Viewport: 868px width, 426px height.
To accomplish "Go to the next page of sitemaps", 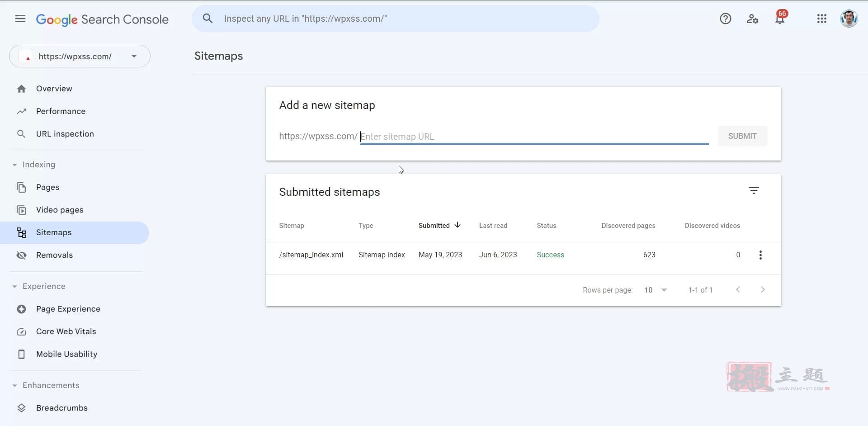I will 763,289.
